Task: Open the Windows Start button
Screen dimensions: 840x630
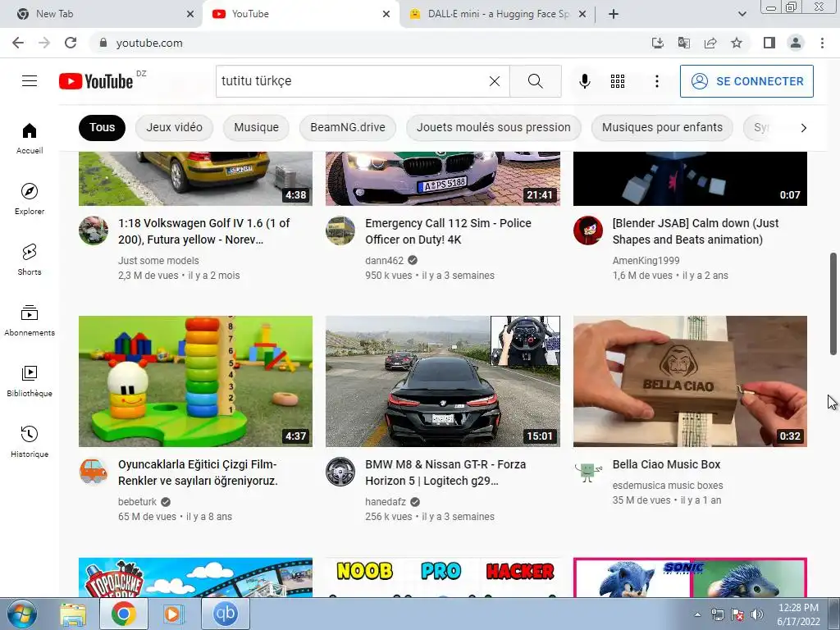Action: click(x=22, y=614)
